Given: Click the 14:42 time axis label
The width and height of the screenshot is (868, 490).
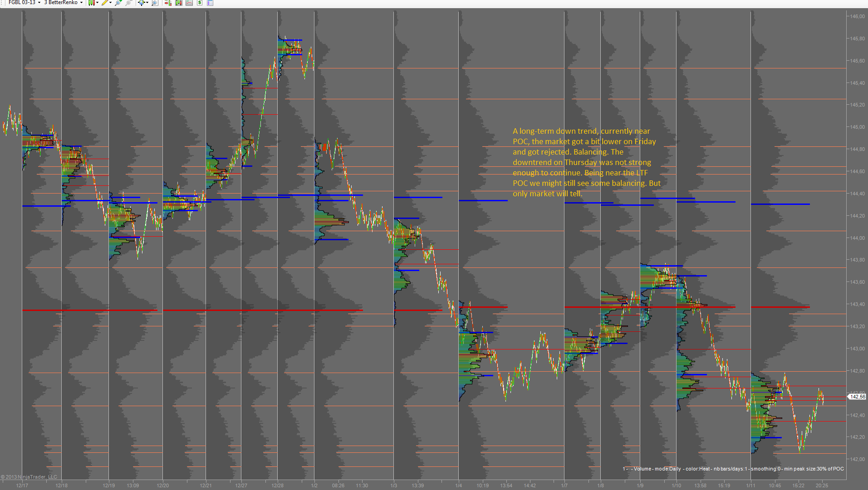Looking at the screenshot, I should (530, 485).
